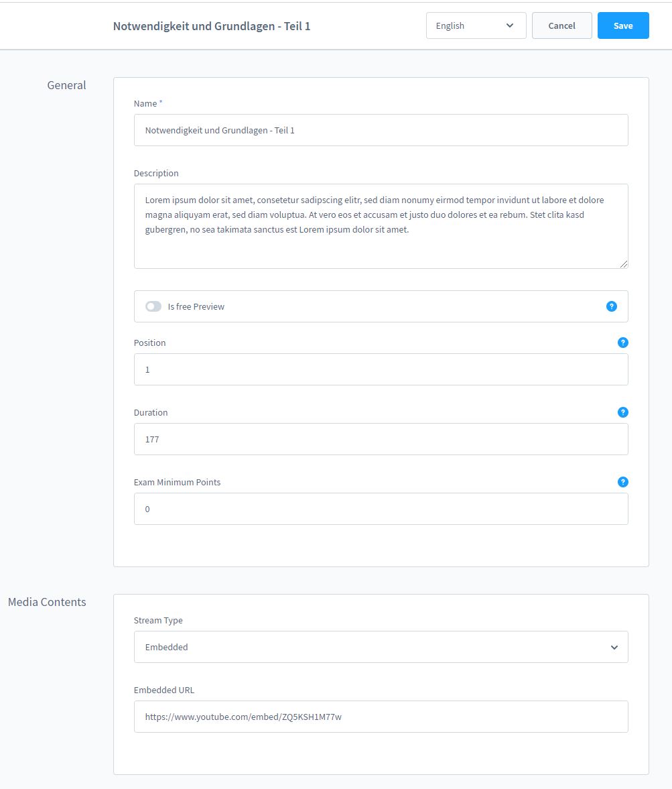The width and height of the screenshot is (672, 789).
Task: Open the Position field help tooltip icon
Action: pyautogui.click(x=622, y=343)
